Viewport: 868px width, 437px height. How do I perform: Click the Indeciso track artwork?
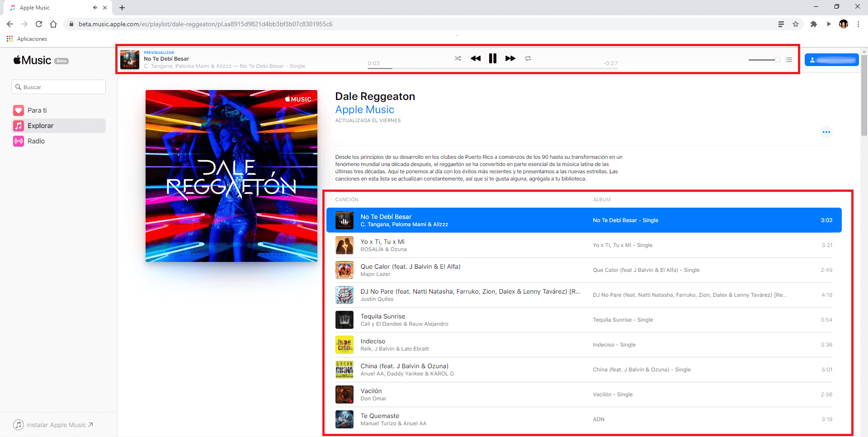pos(344,345)
